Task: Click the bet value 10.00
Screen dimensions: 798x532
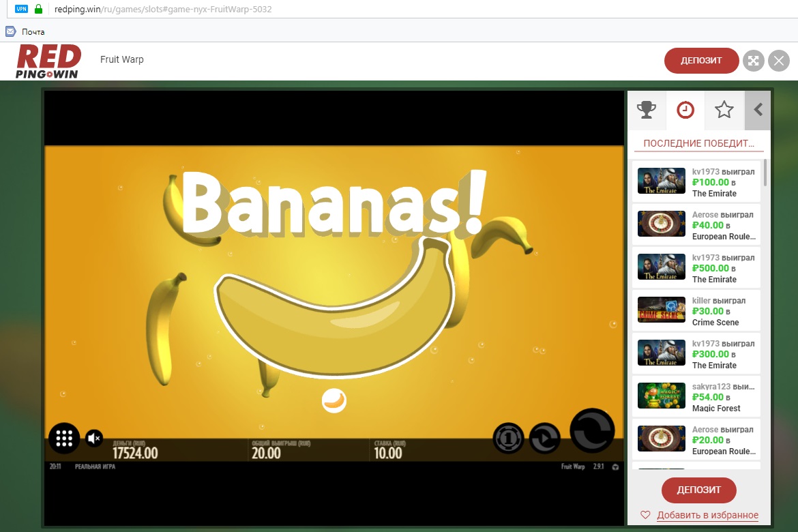Action: pos(388,453)
